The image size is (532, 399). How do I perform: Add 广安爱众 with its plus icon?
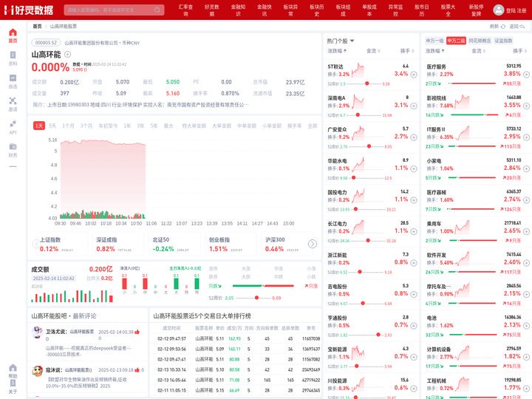(414, 137)
